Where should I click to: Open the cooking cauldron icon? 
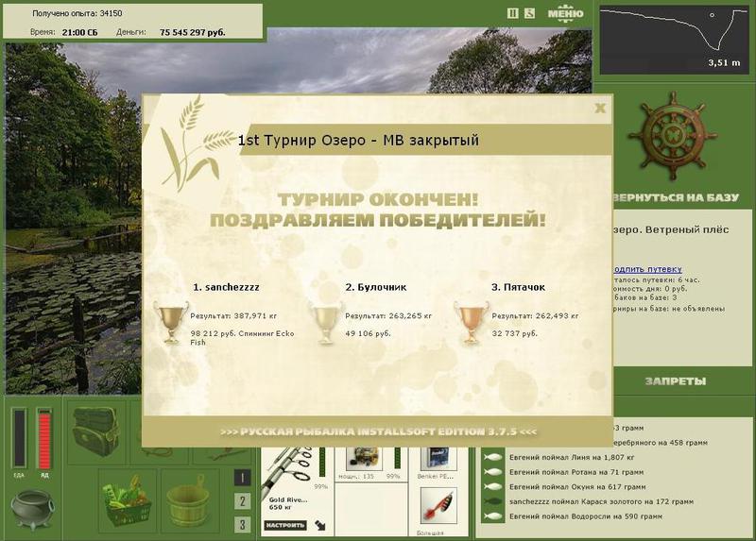click(31, 510)
